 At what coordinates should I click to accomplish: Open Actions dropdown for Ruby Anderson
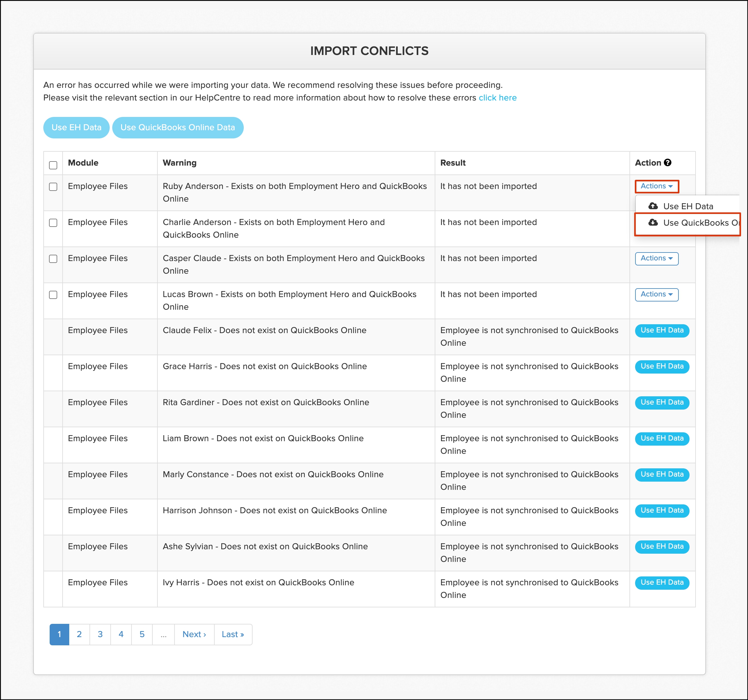coord(657,186)
